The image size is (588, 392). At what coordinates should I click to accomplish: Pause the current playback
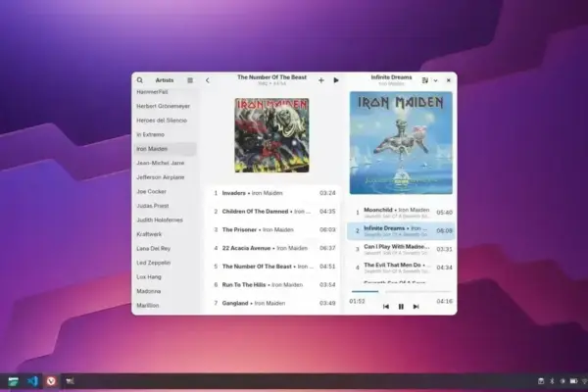[x=401, y=307]
